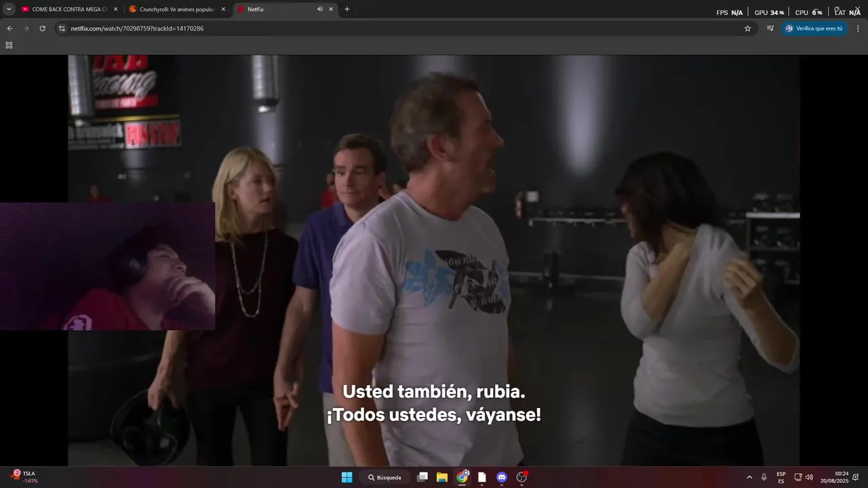Click the microphone tray icon
This screenshot has height=488, width=868.
(x=764, y=477)
